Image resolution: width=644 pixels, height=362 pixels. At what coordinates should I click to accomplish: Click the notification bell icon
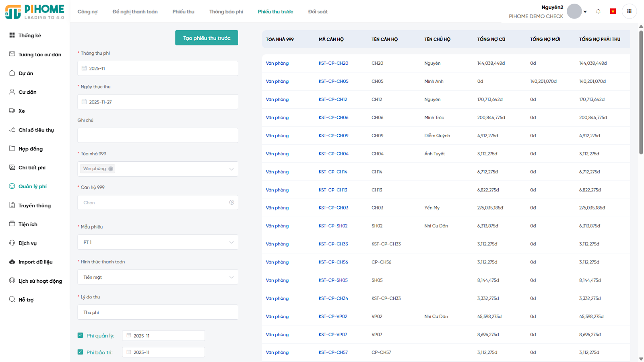pyautogui.click(x=598, y=12)
